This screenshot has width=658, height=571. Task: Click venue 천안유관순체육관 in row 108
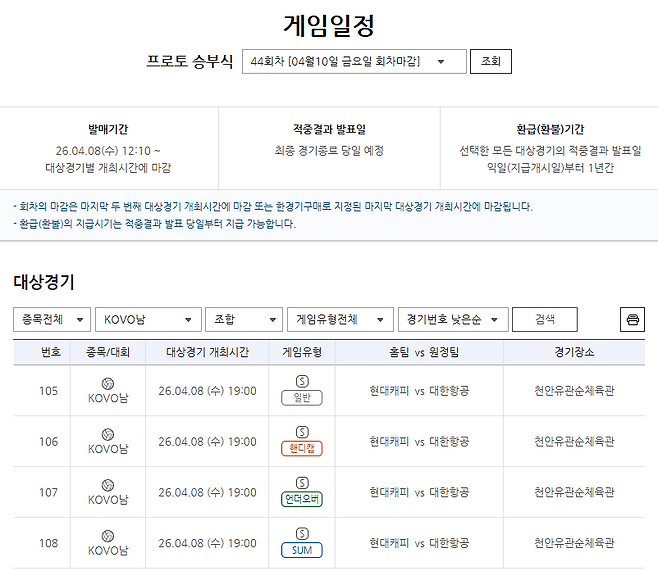(574, 543)
